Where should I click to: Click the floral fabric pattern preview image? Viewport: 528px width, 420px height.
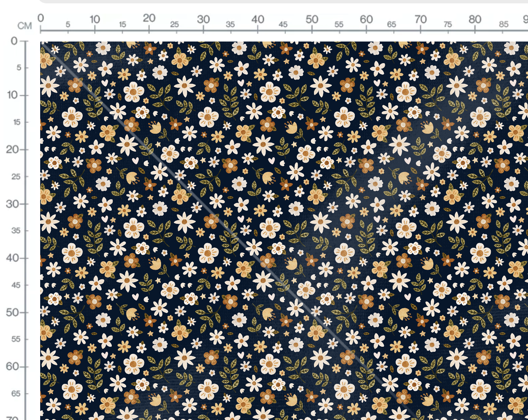point(284,231)
